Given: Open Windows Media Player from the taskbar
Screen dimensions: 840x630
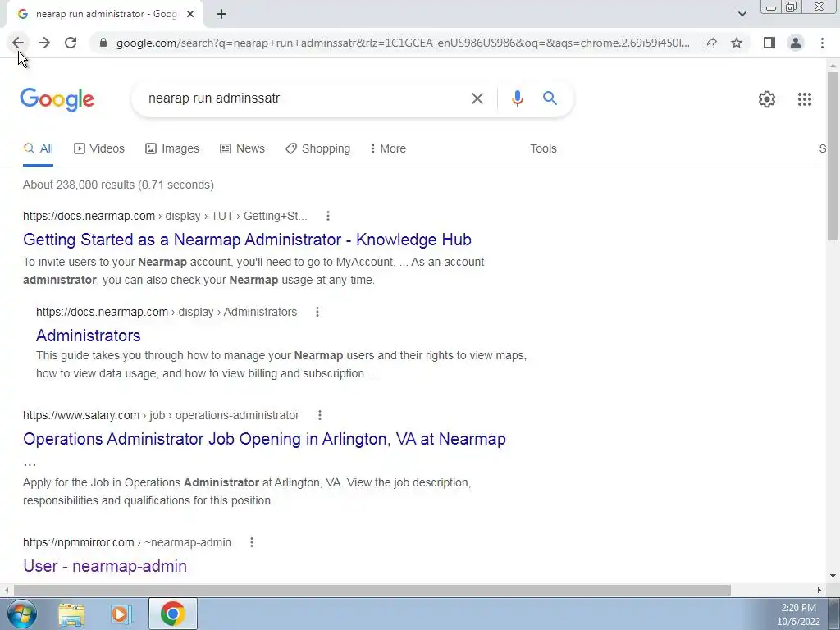Looking at the screenshot, I should click(121, 614).
